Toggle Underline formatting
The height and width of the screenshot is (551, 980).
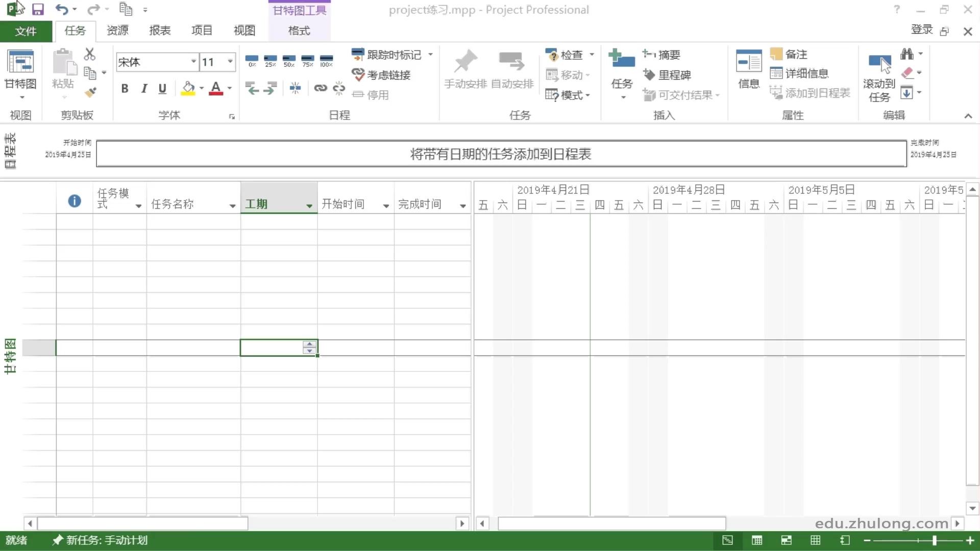[162, 89]
